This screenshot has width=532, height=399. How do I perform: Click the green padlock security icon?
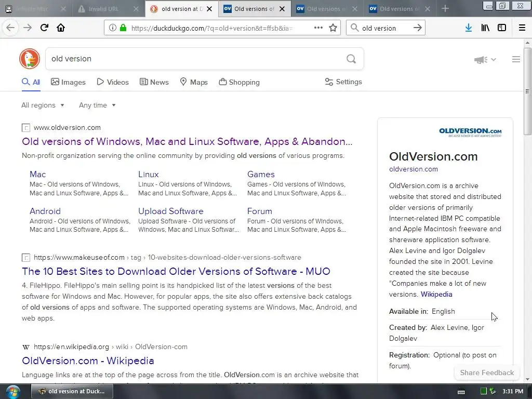pyautogui.click(x=123, y=28)
